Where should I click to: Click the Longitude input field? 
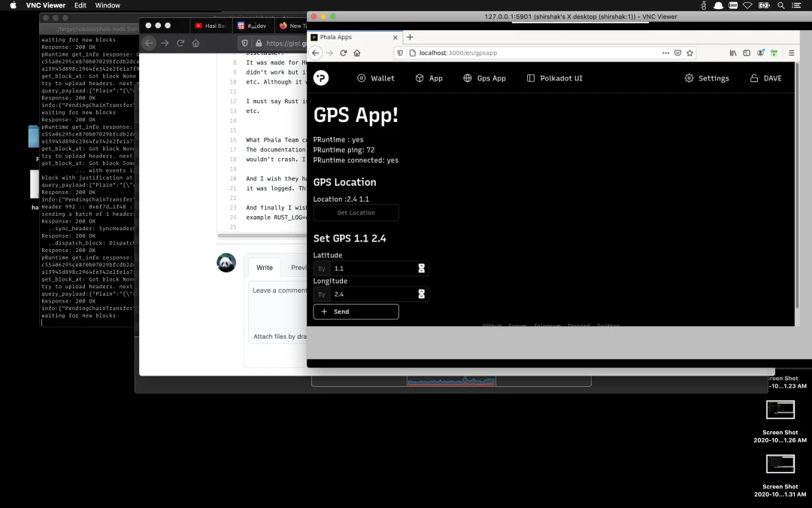click(x=372, y=294)
